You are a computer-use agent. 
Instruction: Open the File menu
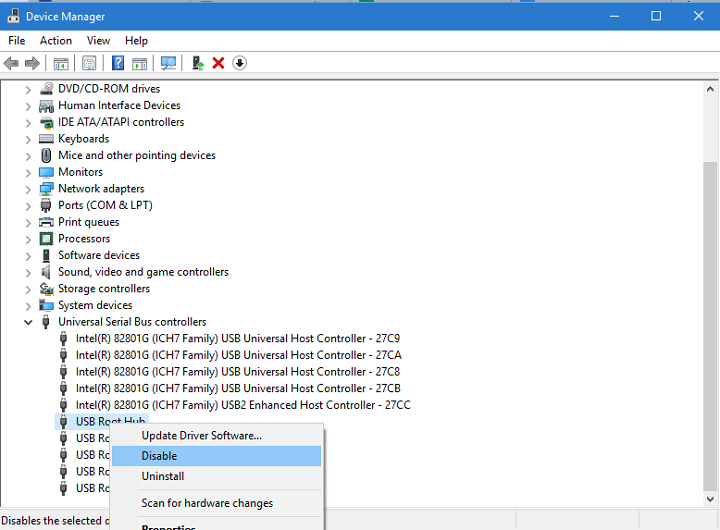click(17, 40)
